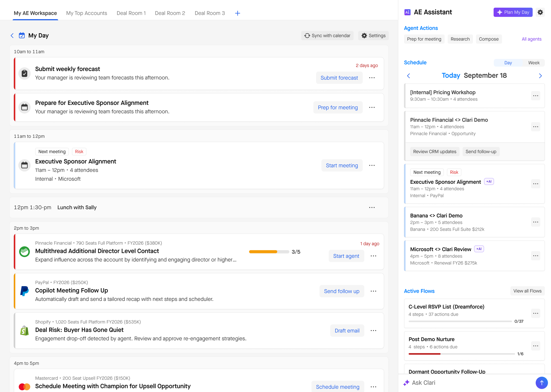Go back using My Day back arrow
Image resolution: width=551 pixels, height=392 pixels.
coord(12,35)
